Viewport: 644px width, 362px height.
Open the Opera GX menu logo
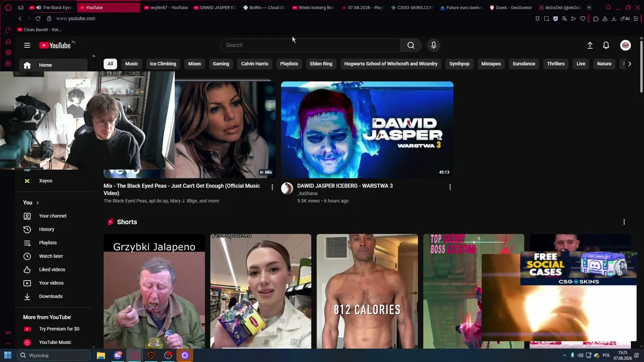tap(8, 8)
